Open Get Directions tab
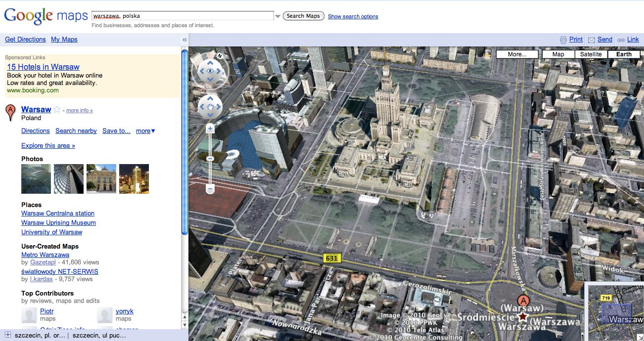644x341 pixels. click(x=25, y=40)
